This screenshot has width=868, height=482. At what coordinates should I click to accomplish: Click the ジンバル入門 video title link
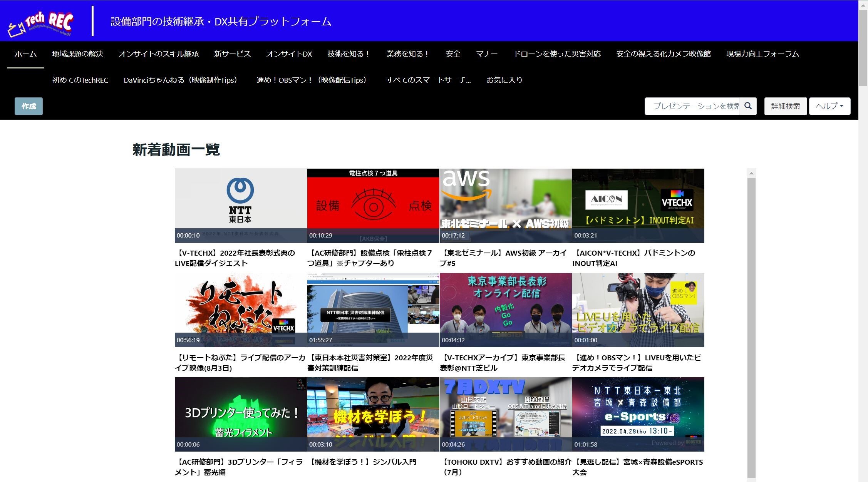(363, 462)
